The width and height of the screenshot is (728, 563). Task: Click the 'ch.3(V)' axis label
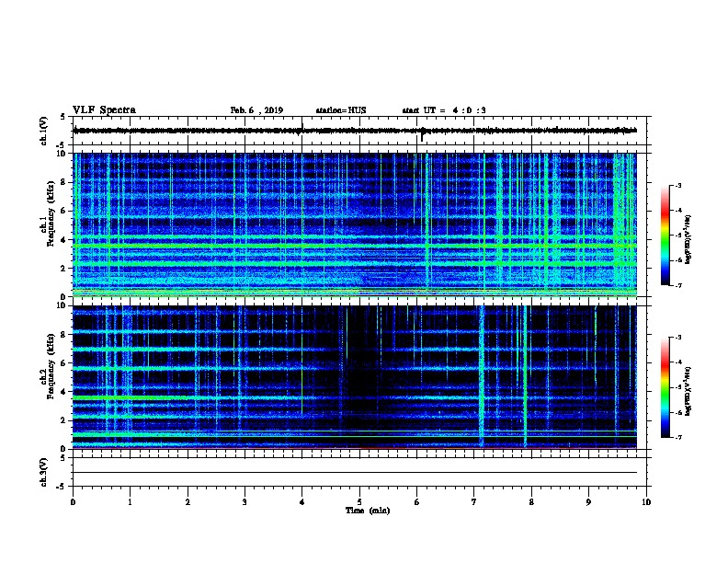pos(44,473)
